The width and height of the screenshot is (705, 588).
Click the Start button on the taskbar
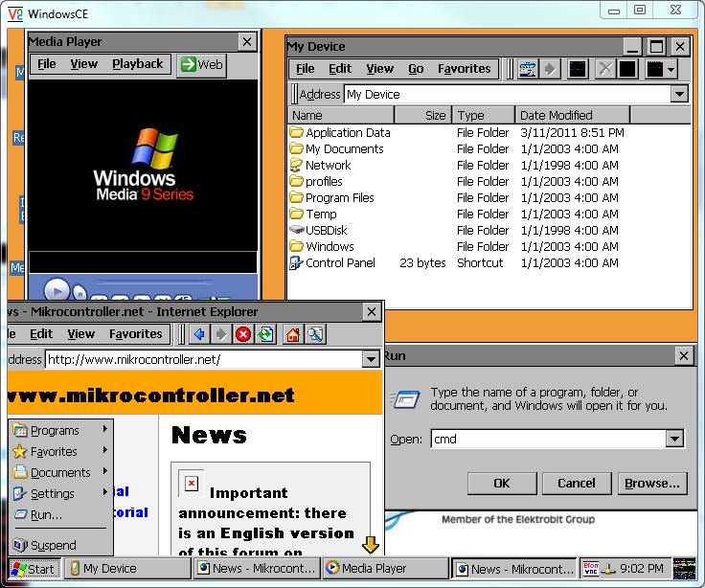[34, 569]
